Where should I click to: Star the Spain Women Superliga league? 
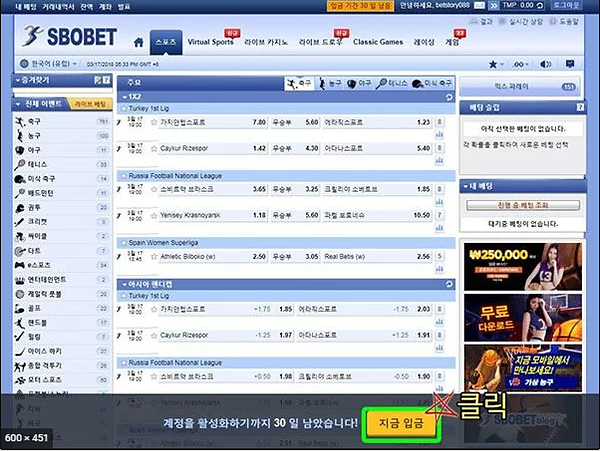(x=124, y=243)
